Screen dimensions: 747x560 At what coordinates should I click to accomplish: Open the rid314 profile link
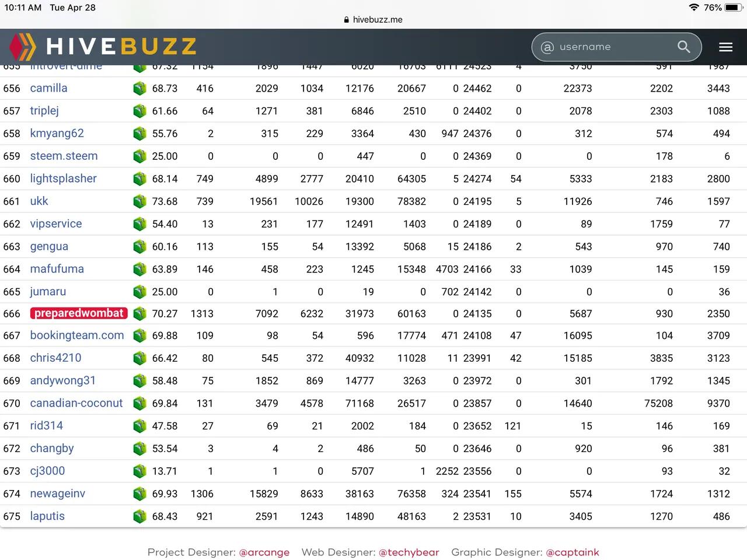[x=47, y=426]
